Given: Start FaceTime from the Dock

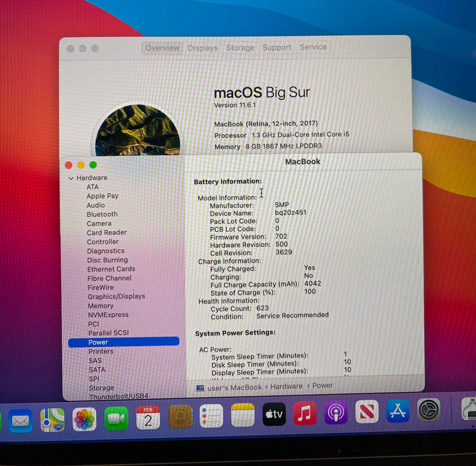Looking at the screenshot, I should [x=117, y=418].
